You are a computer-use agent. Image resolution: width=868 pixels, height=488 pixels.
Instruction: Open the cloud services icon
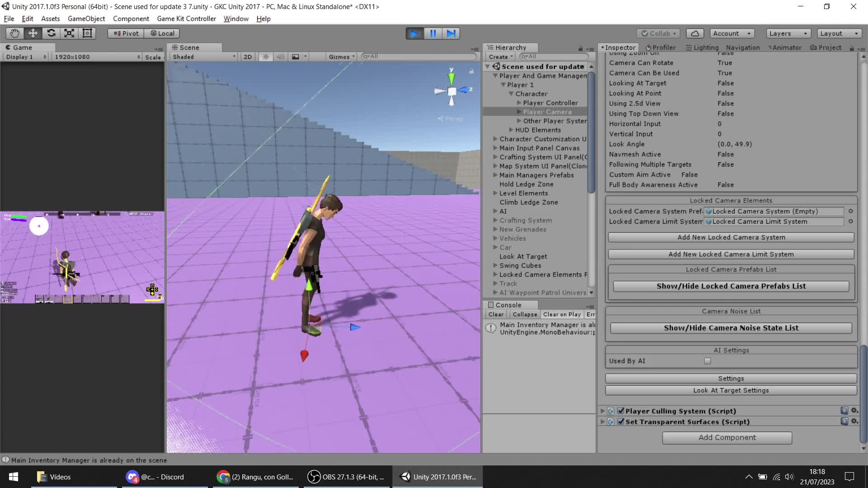pyautogui.click(x=695, y=33)
